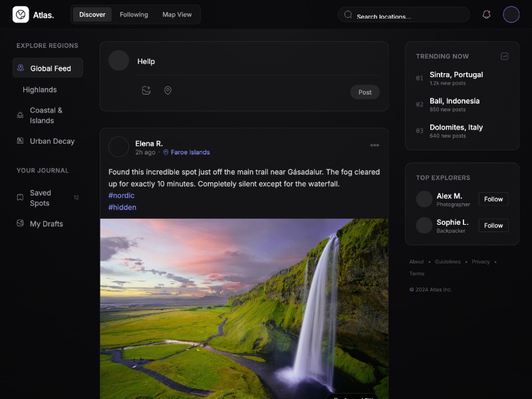Open post options three-dot menu
The width and height of the screenshot is (532, 399).
374,145
